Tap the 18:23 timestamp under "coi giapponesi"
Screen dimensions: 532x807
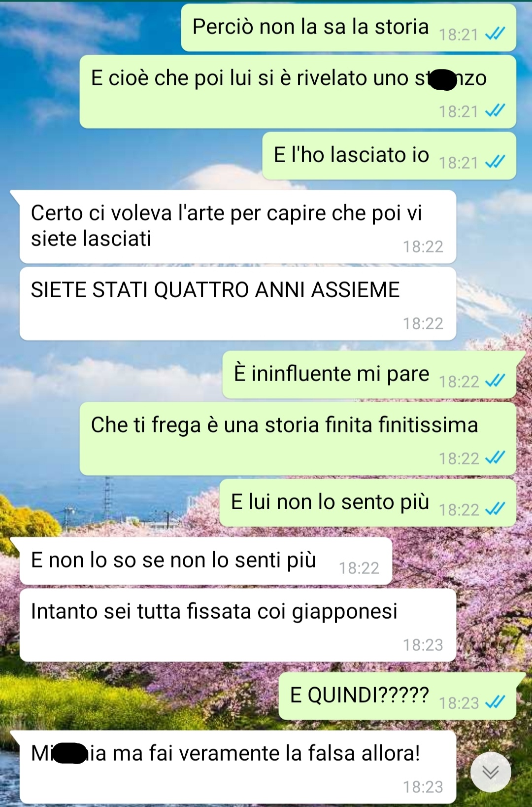point(423,645)
